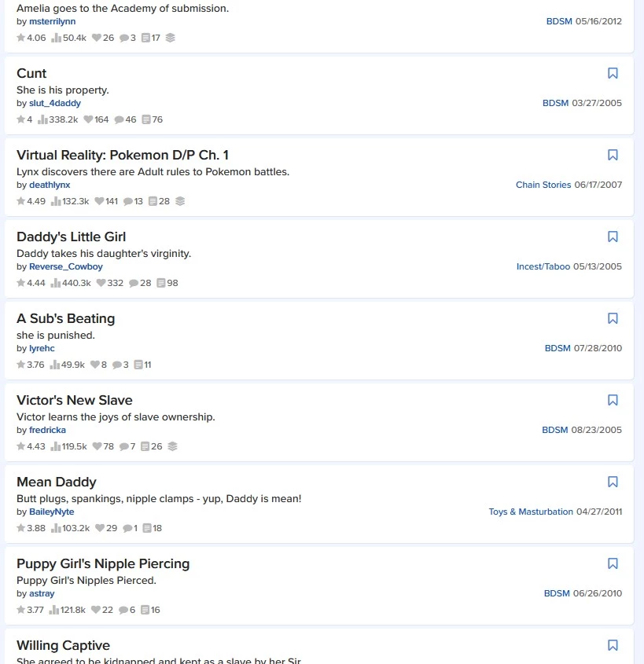This screenshot has height=664, width=644.
Task: Bookmark the story by astray
Action: (613, 563)
